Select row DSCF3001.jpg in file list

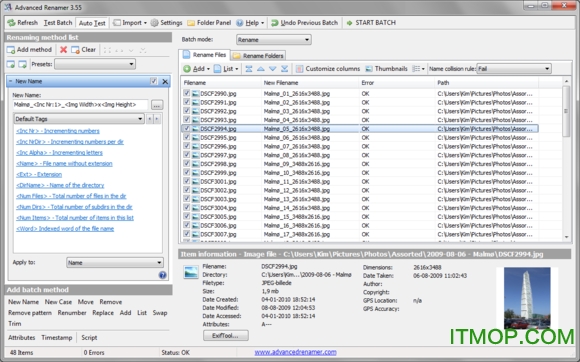[359, 182]
